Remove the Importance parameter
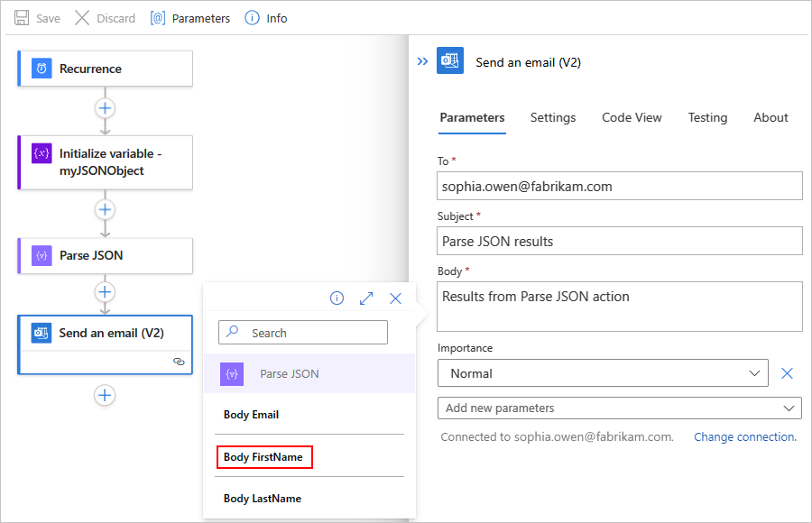812x523 pixels. pos(787,373)
